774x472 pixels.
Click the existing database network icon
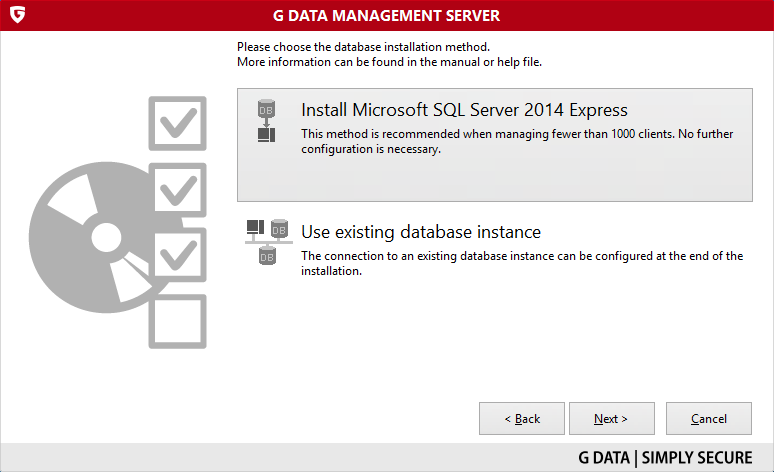coord(269,242)
